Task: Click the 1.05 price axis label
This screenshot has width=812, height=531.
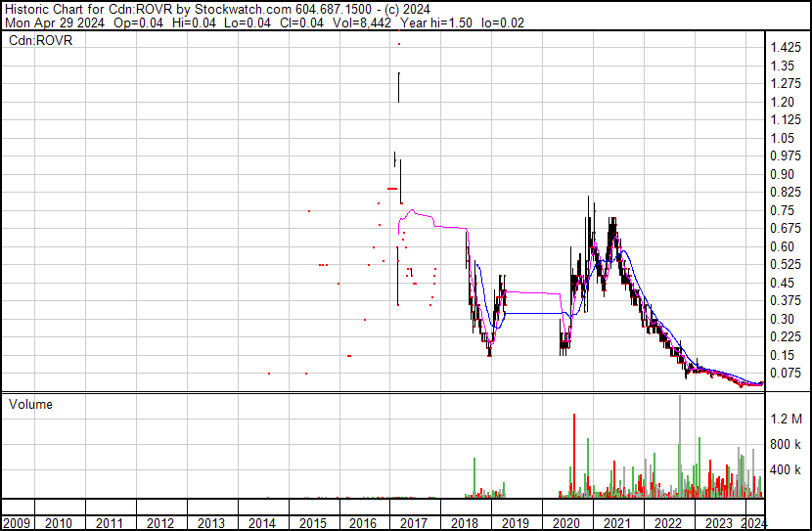Action: pos(782,138)
